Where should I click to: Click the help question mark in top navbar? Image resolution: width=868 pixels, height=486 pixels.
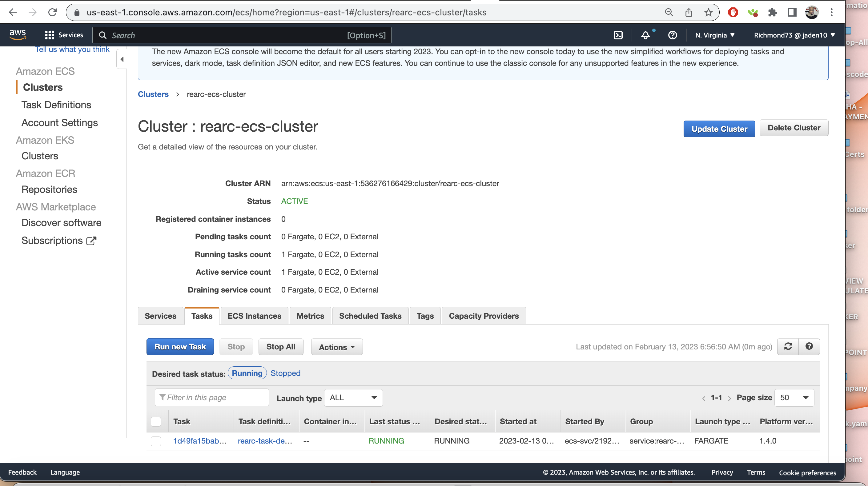tap(672, 35)
